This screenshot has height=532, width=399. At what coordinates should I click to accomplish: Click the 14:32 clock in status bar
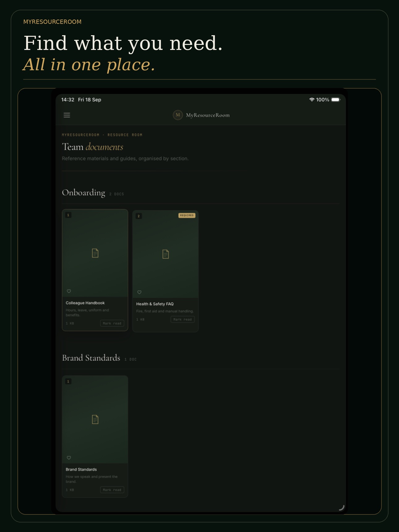[x=68, y=100]
